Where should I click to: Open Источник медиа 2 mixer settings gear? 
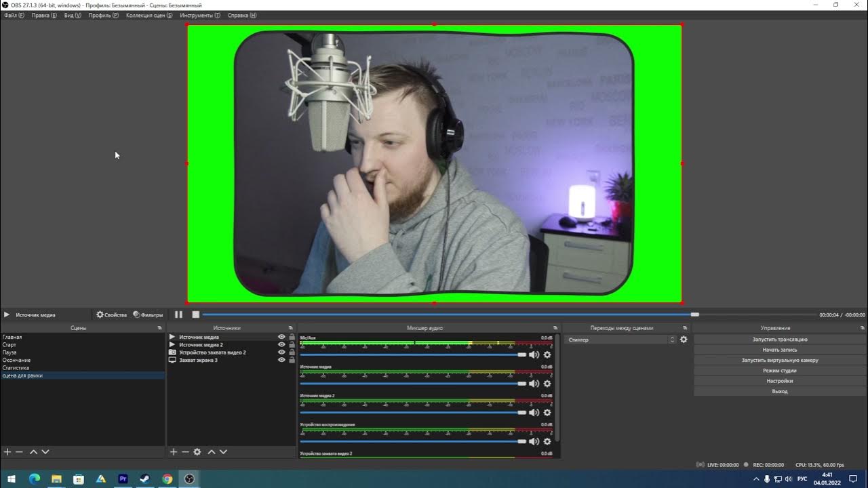[x=547, y=412]
